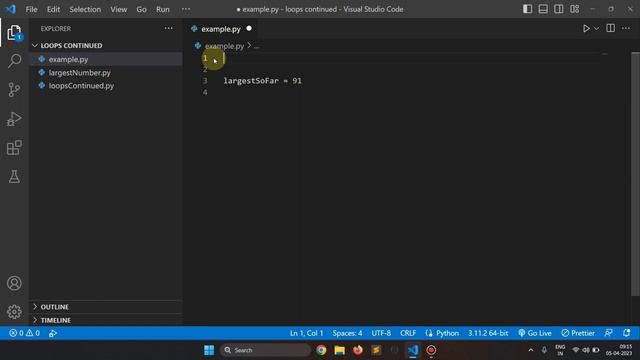The height and width of the screenshot is (360, 640).
Task: Show more menu bar items
Action: [x=186, y=9]
